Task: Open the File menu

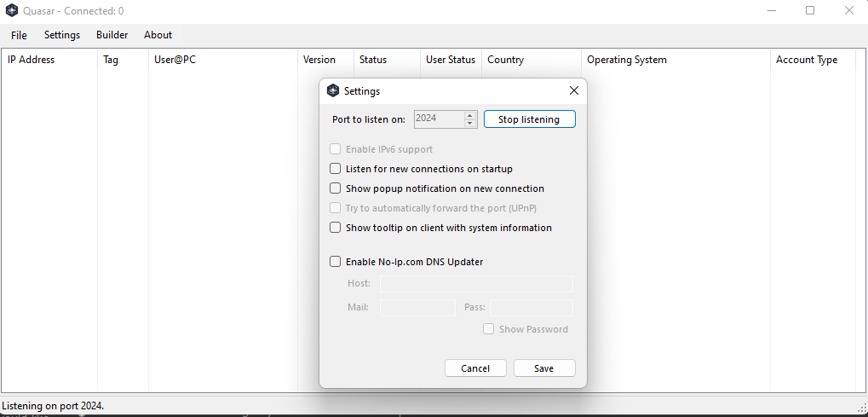Action: (x=19, y=35)
